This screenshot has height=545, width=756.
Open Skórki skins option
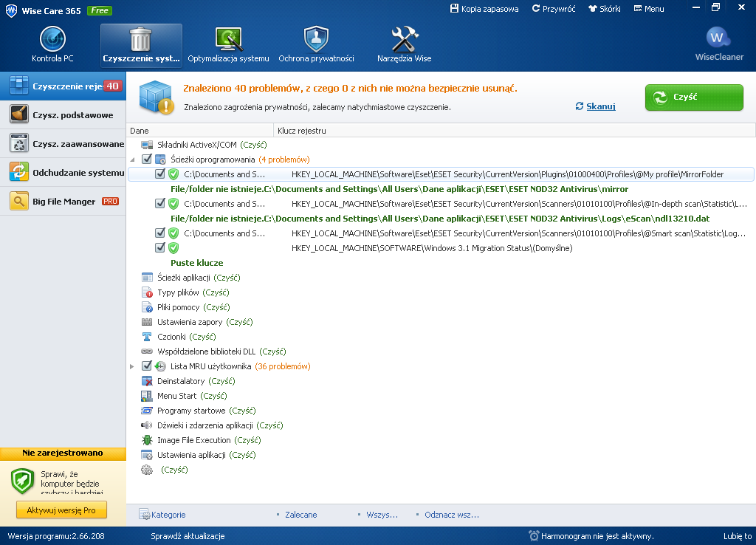[x=605, y=9]
